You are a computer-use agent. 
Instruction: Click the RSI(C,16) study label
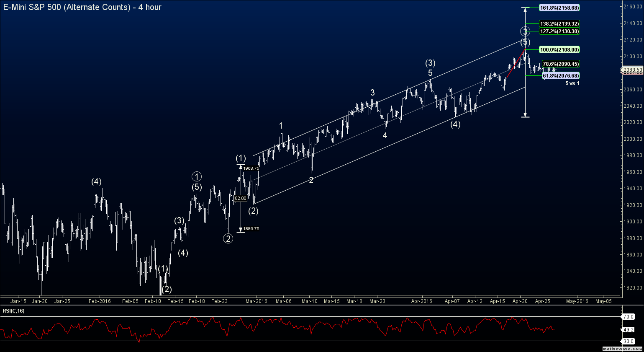tap(14, 311)
